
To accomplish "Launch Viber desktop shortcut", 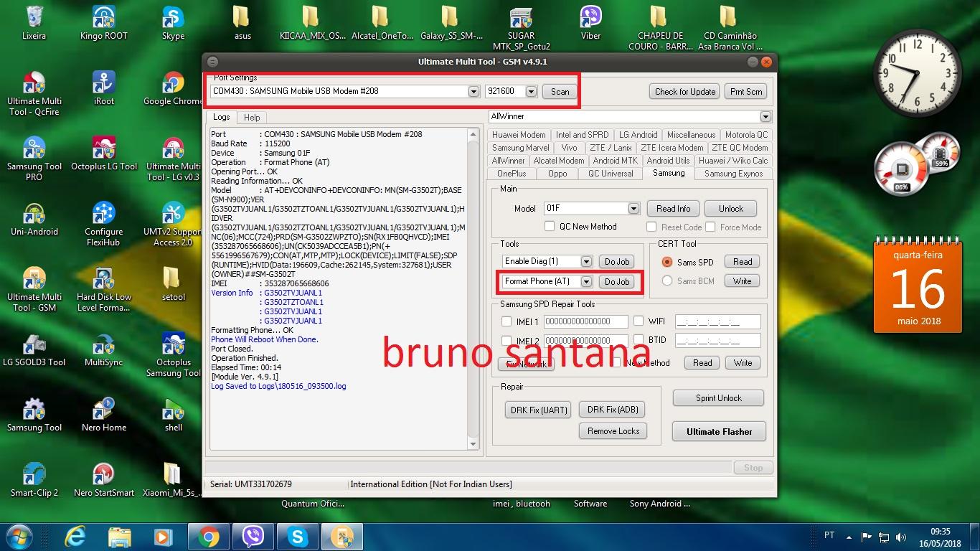I will coord(590,23).
